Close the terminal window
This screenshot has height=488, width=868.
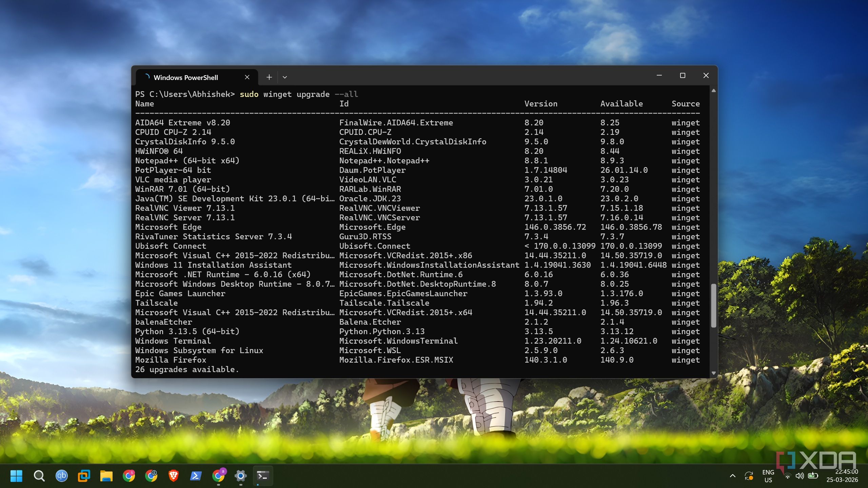[706, 75]
